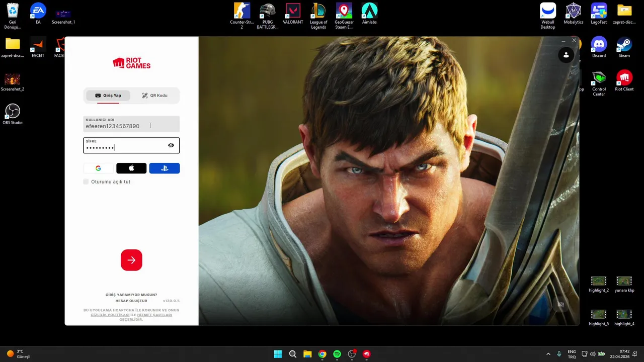644x362 pixels.
Task: Select the Steam desktop shortcut
Action: (624, 48)
